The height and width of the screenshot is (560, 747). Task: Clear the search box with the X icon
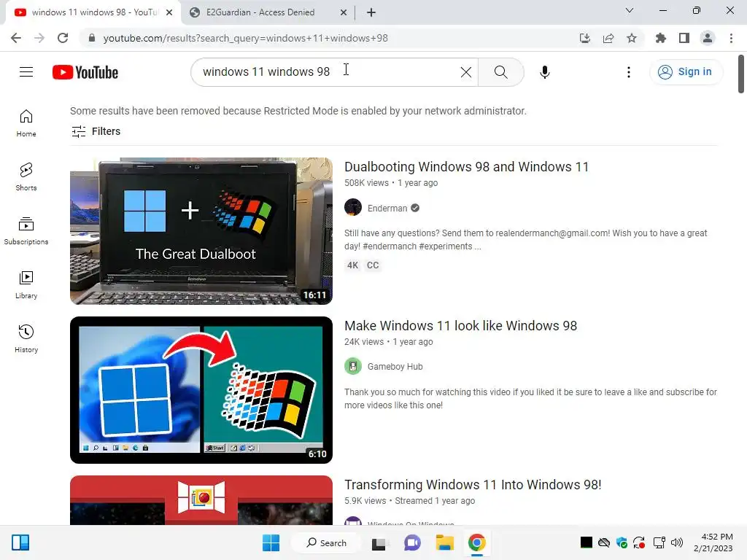click(466, 72)
